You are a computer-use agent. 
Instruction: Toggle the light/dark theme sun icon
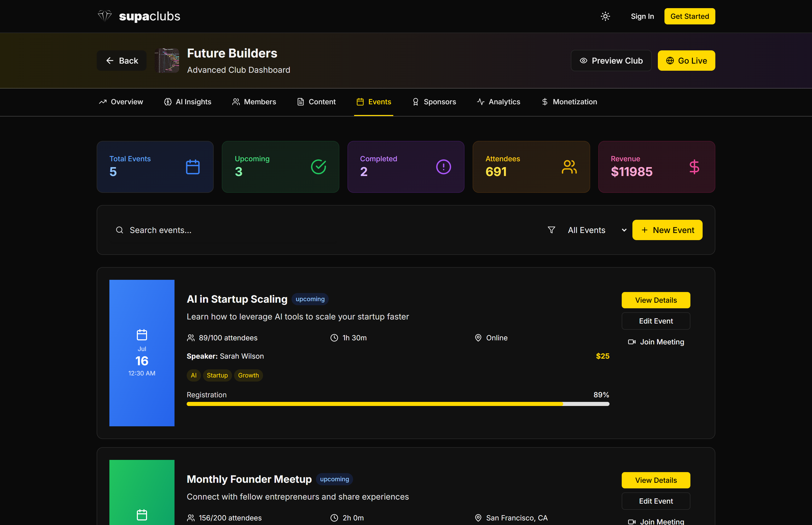click(x=605, y=16)
